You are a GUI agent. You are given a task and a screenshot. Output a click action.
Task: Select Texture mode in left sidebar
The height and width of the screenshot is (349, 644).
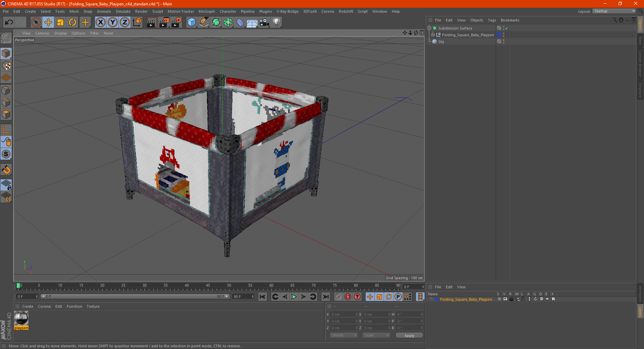point(6,66)
